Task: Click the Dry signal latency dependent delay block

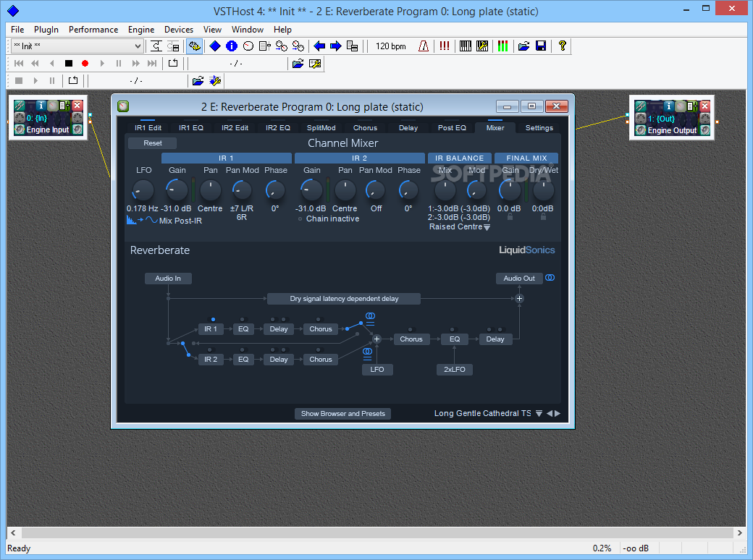Action: 344,299
